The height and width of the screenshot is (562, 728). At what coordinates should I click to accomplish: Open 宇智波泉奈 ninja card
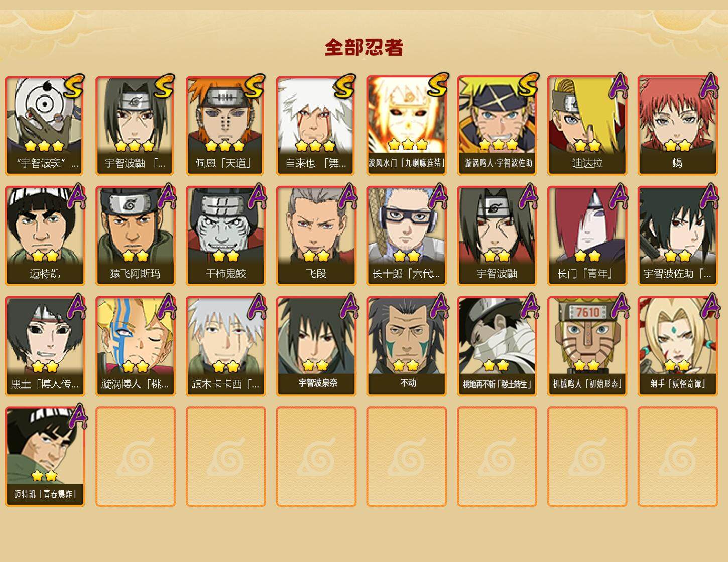tap(316, 346)
